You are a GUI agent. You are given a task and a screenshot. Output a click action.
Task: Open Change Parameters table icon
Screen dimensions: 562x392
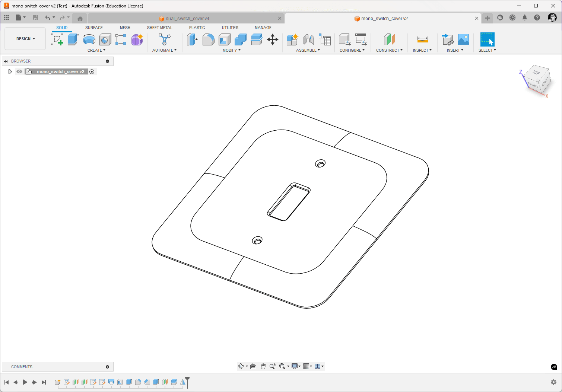(x=361, y=39)
